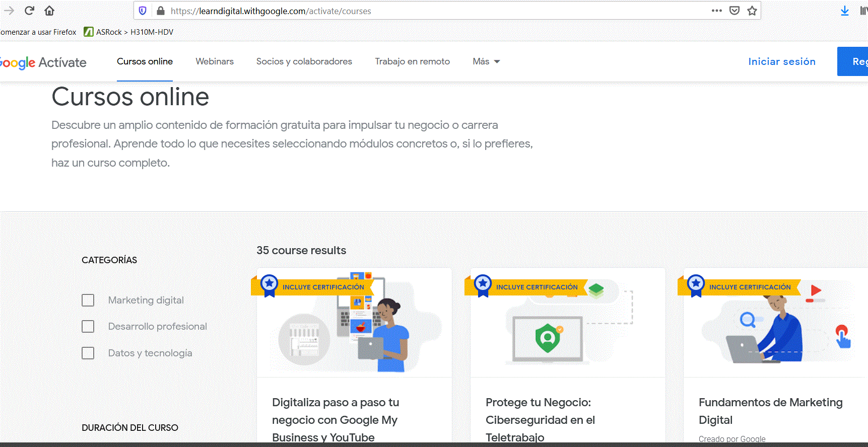Check the Marketing digital checkbox
This screenshot has height=447, width=868.
coord(88,300)
